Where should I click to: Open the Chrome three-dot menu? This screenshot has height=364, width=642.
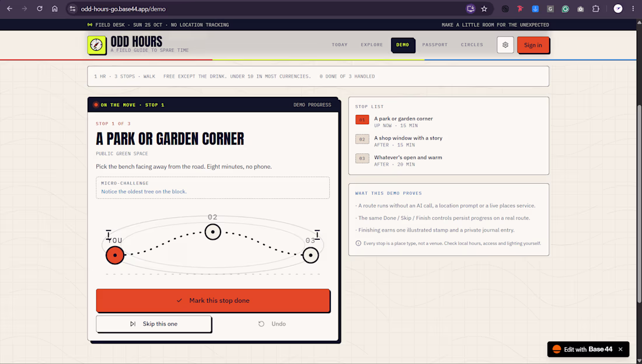pos(633,9)
